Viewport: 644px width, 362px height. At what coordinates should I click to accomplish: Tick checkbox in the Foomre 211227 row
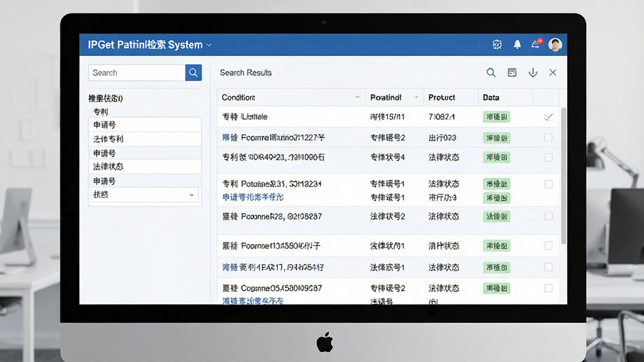(x=548, y=138)
